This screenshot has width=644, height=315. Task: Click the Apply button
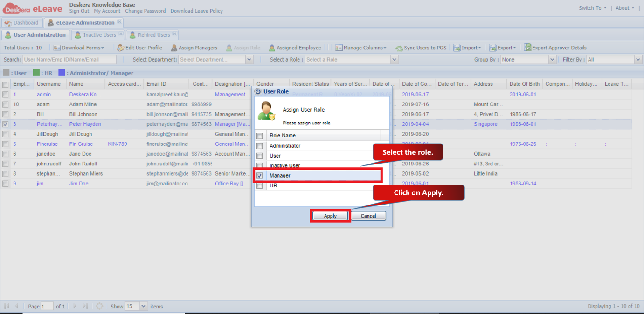click(x=330, y=216)
